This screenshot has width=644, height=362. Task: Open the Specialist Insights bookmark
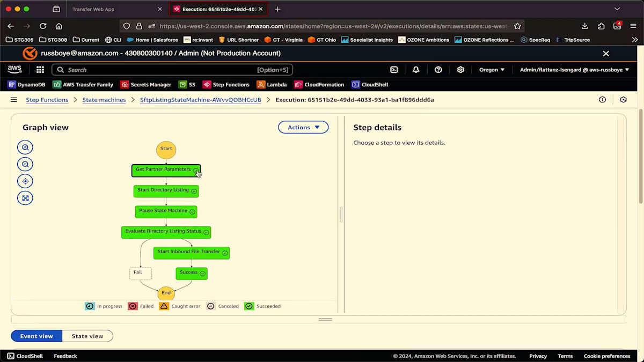pyautogui.click(x=367, y=40)
